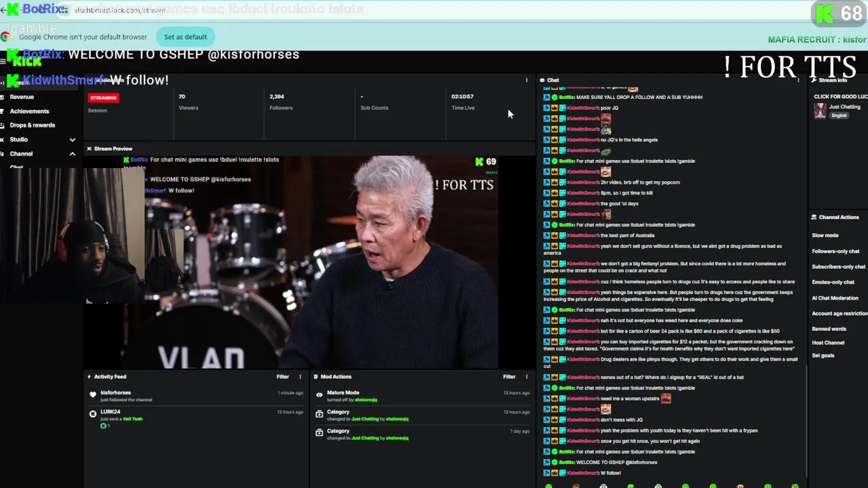
Task: Toggle Slow mode in Channel Actions
Action: coord(825,235)
